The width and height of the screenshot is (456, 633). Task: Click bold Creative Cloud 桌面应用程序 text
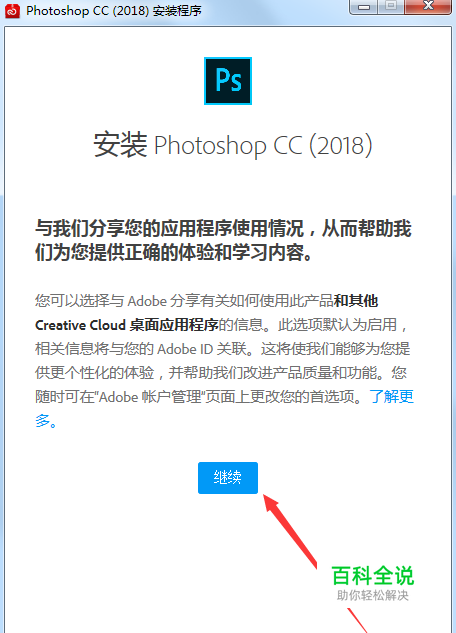(127, 325)
